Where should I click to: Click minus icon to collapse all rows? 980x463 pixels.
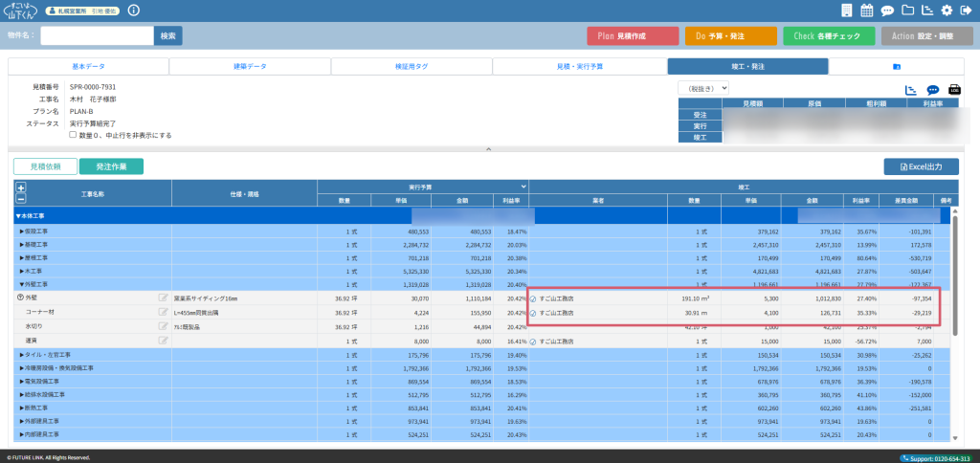point(21,199)
